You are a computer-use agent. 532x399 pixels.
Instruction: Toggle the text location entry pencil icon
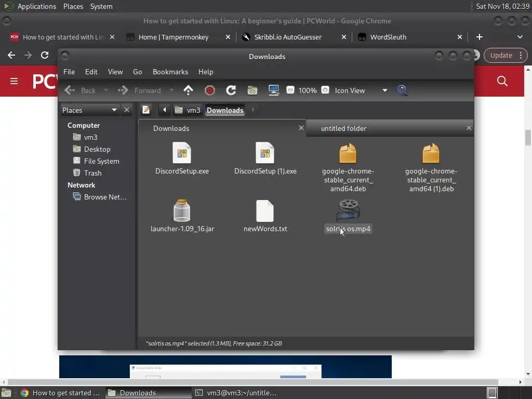pos(146,110)
